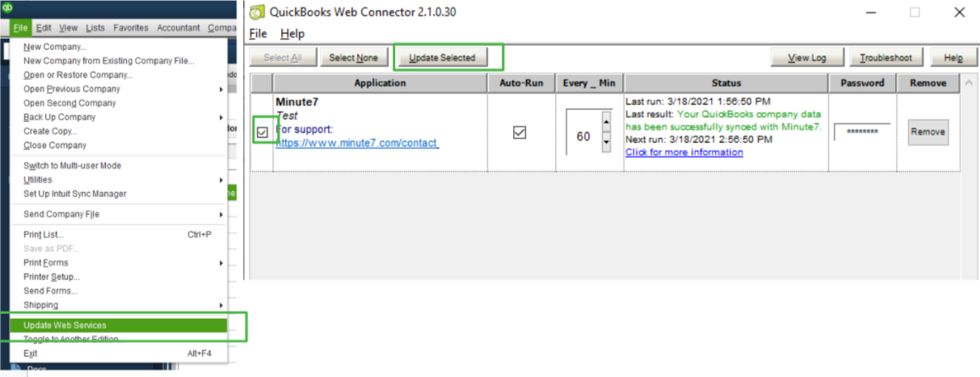Click the Remove column header
This screenshot has width=980, height=377.
927,82
